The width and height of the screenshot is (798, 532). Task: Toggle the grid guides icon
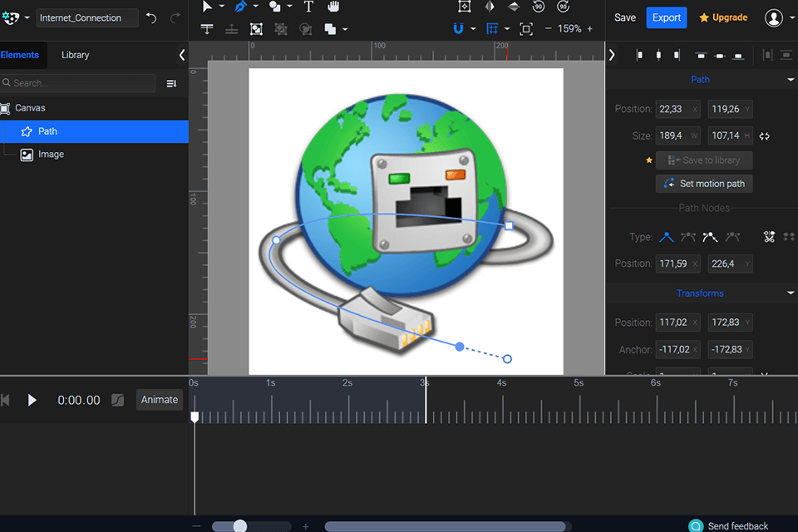(491, 29)
